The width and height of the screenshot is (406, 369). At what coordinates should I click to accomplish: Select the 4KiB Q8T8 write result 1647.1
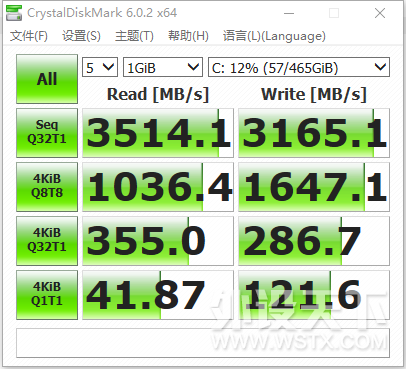pos(314,187)
